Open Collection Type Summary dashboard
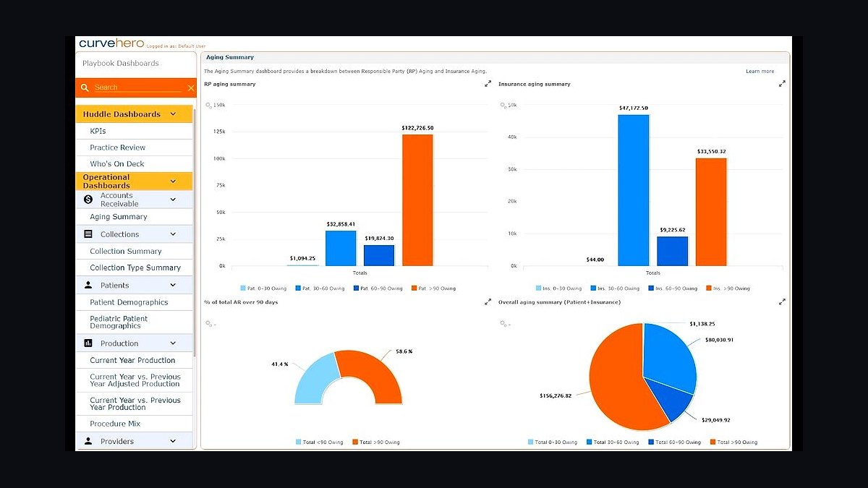The height and width of the screenshot is (488, 868). pyautogui.click(x=135, y=267)
